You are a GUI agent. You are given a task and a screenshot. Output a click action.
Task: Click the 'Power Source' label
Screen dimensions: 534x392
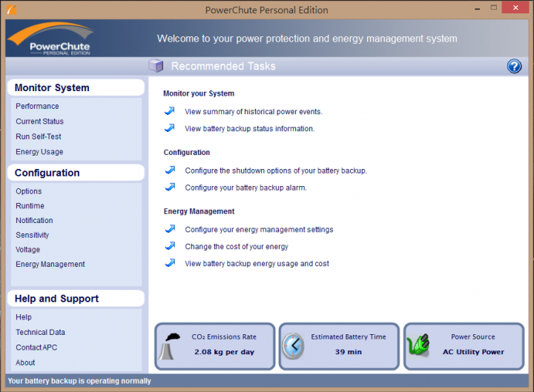point(473,337)
